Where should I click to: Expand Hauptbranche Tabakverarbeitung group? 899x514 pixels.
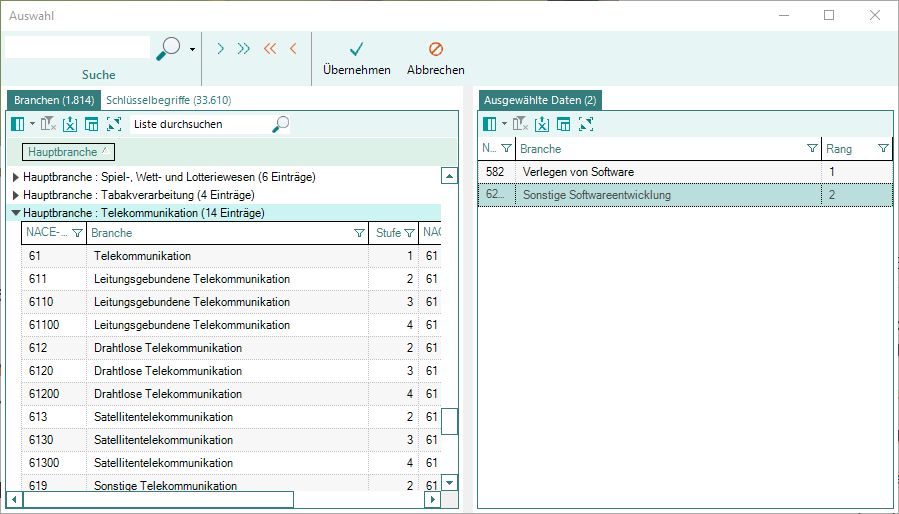(15, 195)
